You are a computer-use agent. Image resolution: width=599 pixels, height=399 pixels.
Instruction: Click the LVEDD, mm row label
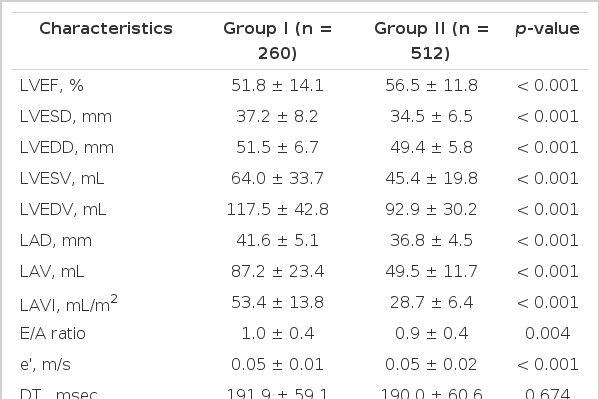pos(66,147)
